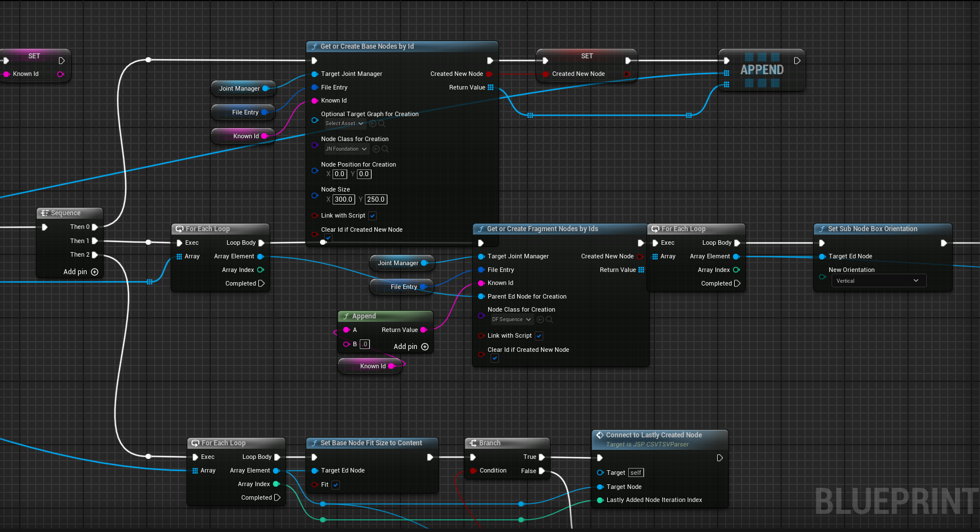Open the Vertical orientation dropdown
The width and height of the screenshot is (980, 532).
[878, 281]
